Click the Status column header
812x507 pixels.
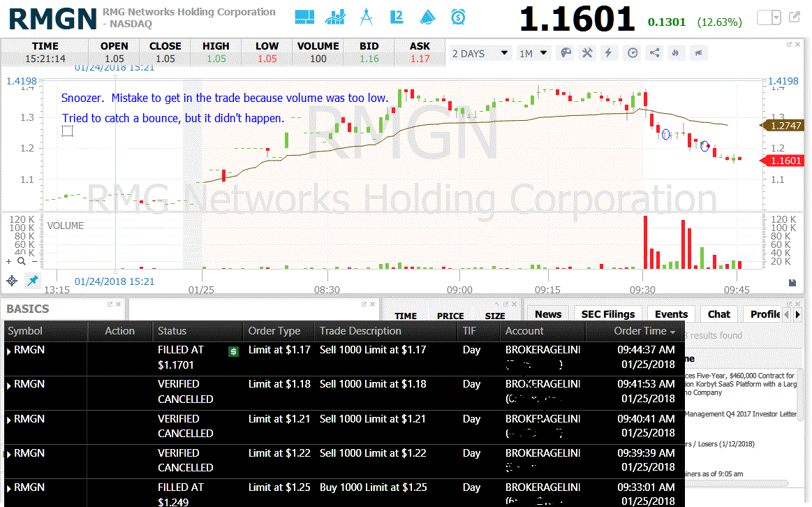coord(172,331)
